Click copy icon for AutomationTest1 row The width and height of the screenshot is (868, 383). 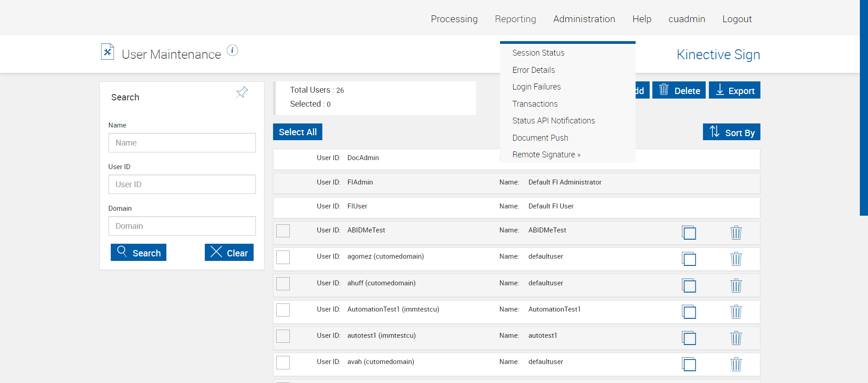click(689, 312)
